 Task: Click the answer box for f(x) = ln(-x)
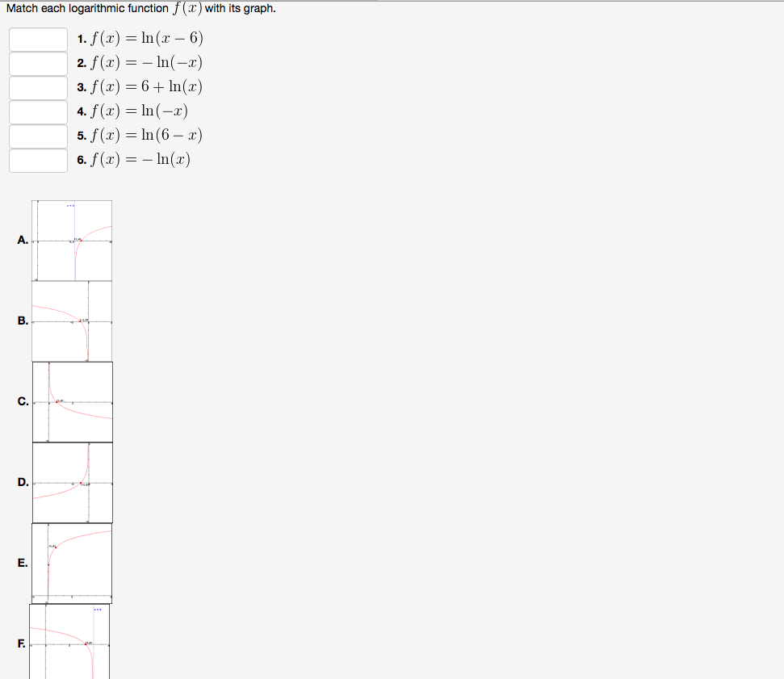point(37,111)
